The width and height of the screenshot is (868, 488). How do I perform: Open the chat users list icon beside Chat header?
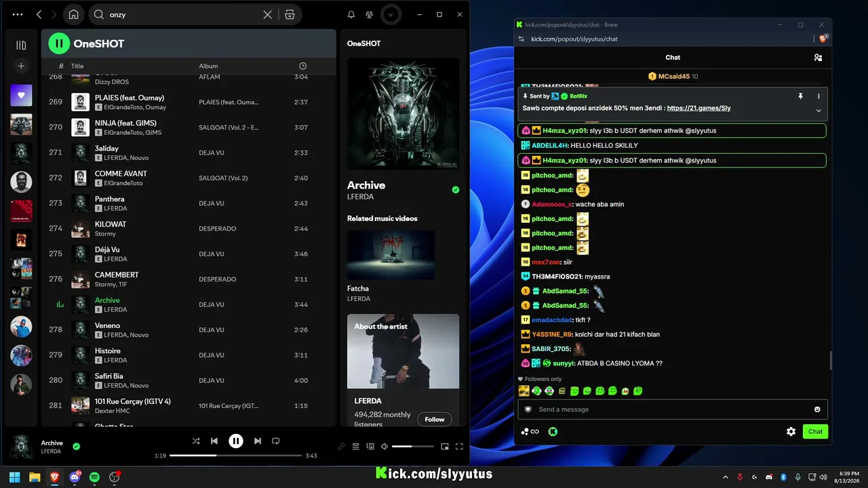(x=818, y=58)
